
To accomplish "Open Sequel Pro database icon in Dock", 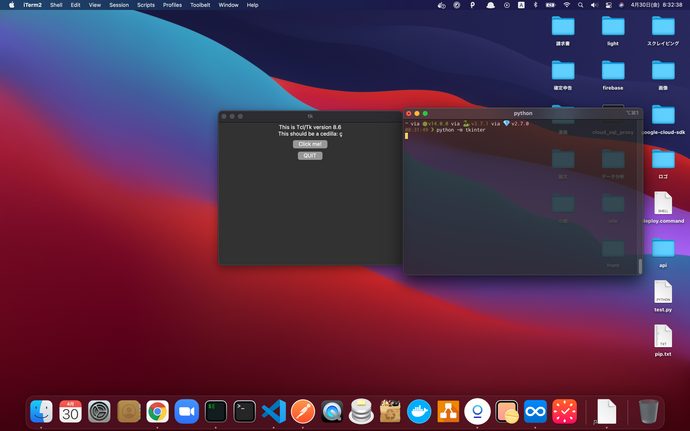I will (x=361, y=411).
